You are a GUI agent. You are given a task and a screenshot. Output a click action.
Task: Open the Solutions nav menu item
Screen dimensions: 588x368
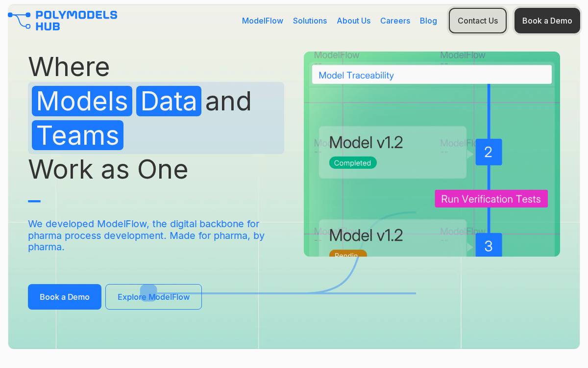pos(310,21)
